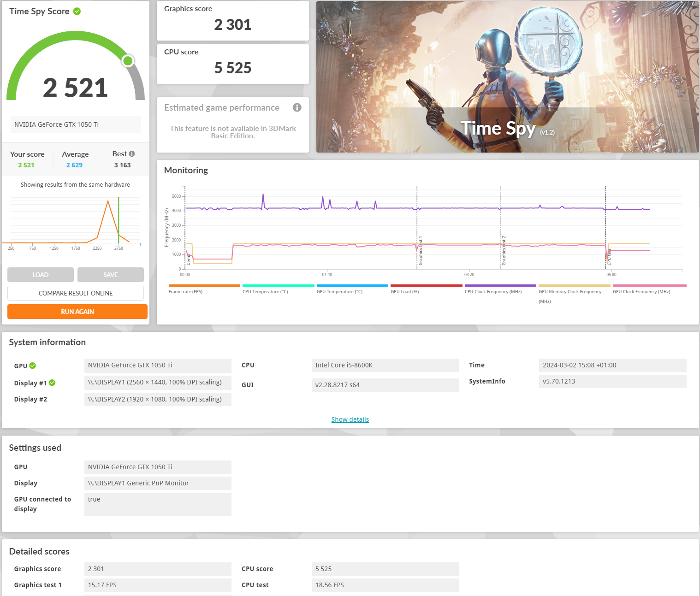Open info icon for Estimated game performance
700x596 pixels.
click(x=297, y=107)
